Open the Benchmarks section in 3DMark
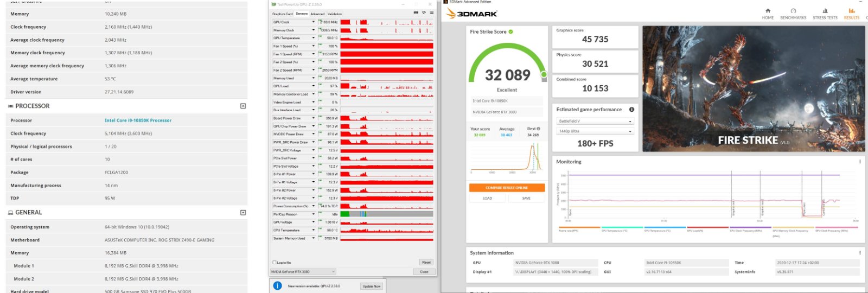The width and height of the screenshot is (868, 293). (x=793, y=14)
